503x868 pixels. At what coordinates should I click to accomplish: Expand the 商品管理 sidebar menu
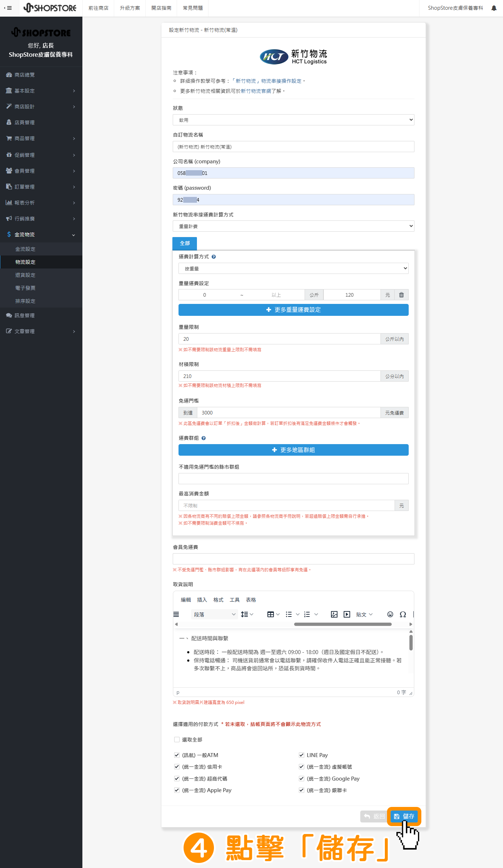pyautogui.click(x=41, y=138)
